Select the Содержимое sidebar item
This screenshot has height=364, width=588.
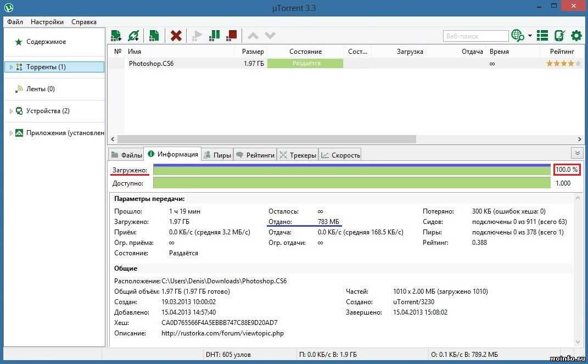click(46, 42)
